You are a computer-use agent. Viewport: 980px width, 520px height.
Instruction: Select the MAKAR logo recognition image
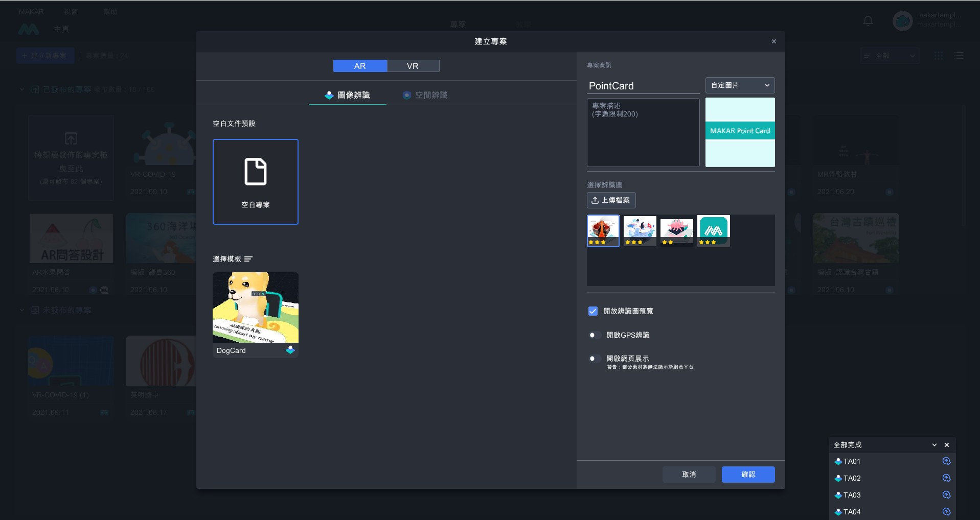coord(714,231)
